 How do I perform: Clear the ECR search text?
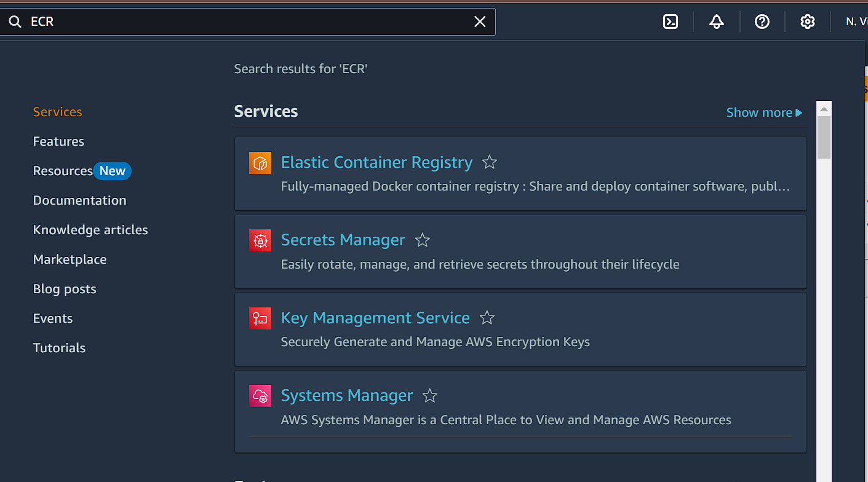[480, 22]
